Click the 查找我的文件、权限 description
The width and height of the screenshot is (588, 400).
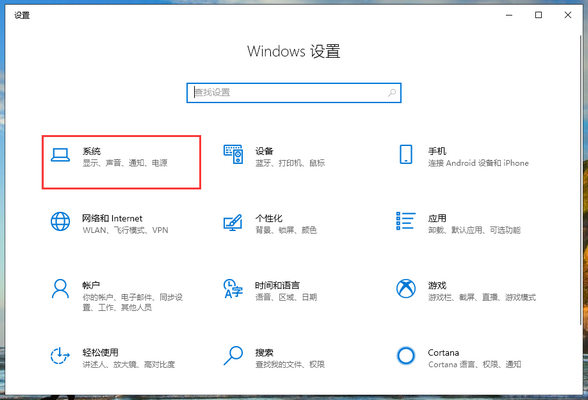point(290,364)
